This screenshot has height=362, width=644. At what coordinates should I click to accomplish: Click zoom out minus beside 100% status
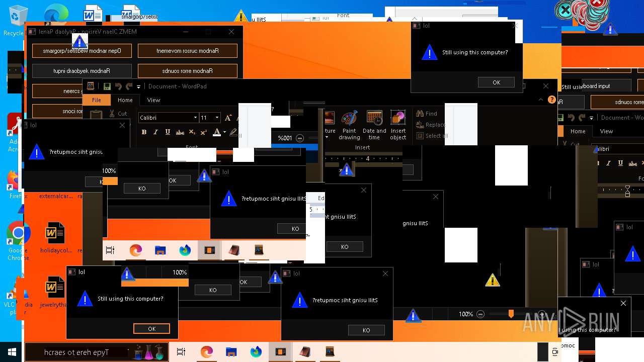click(480, 314)
